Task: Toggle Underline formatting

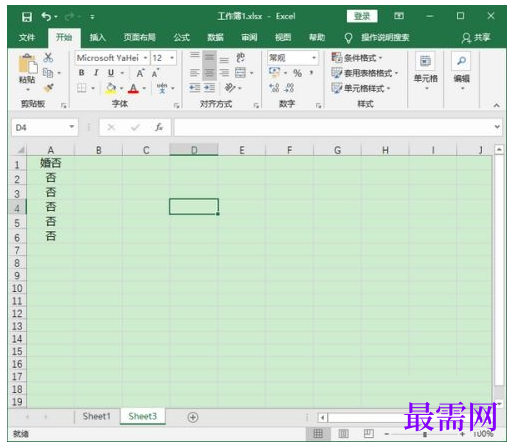Action: [111, 73]
